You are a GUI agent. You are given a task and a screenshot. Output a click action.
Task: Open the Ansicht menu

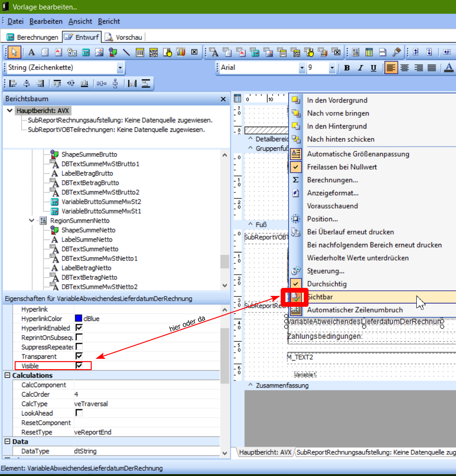point(80,21)
